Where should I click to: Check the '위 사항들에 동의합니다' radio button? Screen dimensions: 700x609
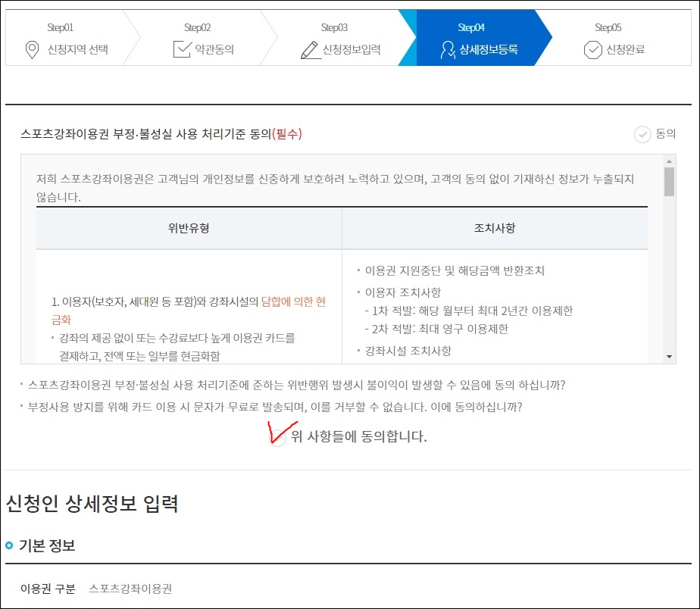point(278,436)
